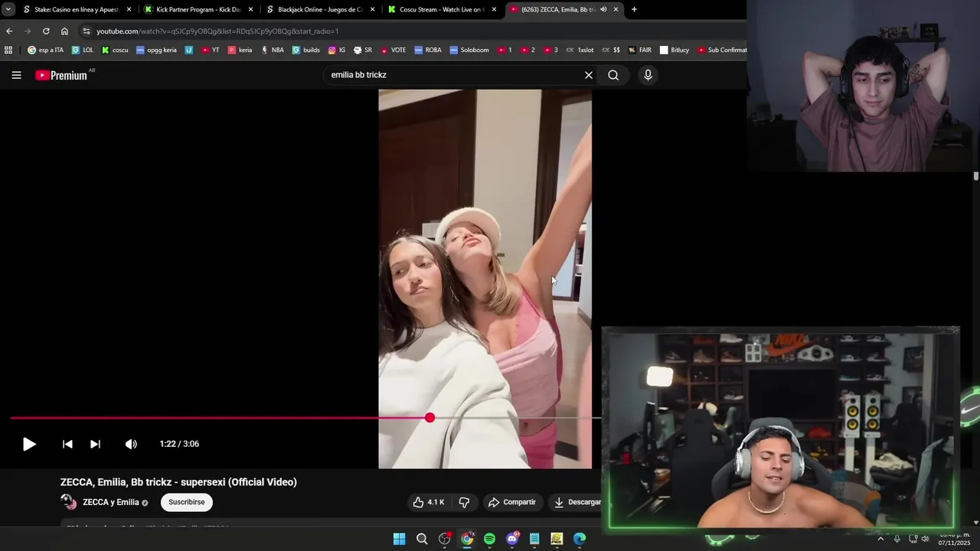The height and width of the screenshot is (551, 980).
Task: Subscribe with the Suscribirse button
Action: click(187, 502)
